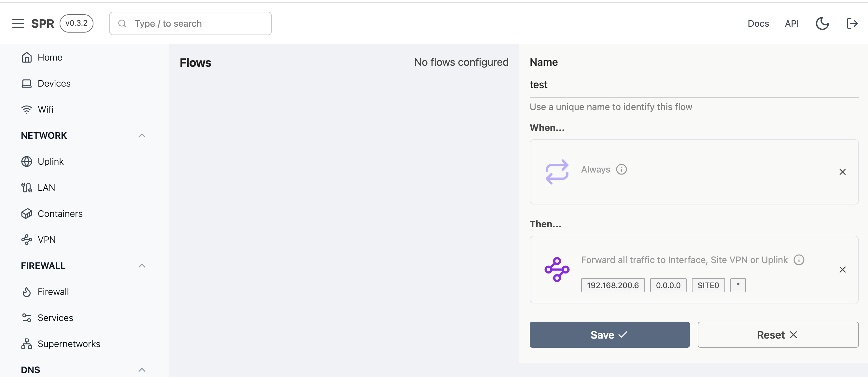Click the info icon beside Forward all traffic
The image size is (868, 377).
point(799,260)
